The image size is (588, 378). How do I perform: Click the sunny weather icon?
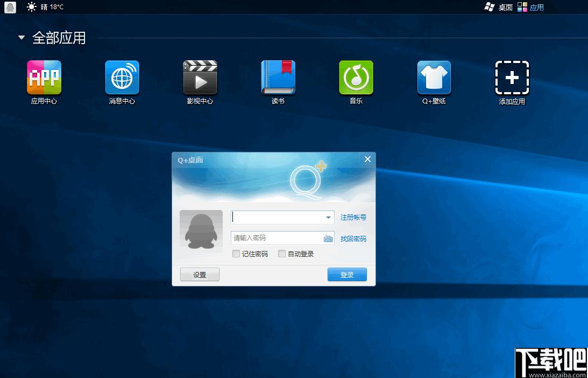32,7
